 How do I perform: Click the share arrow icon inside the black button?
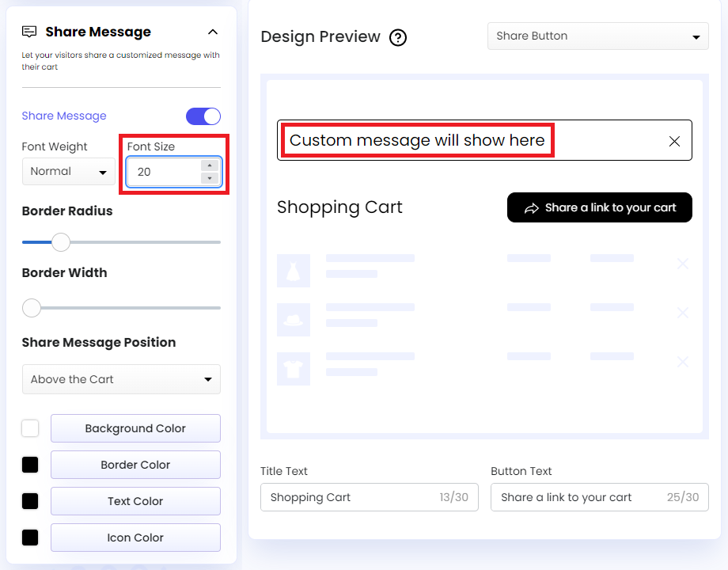click(x=530, y=207)
